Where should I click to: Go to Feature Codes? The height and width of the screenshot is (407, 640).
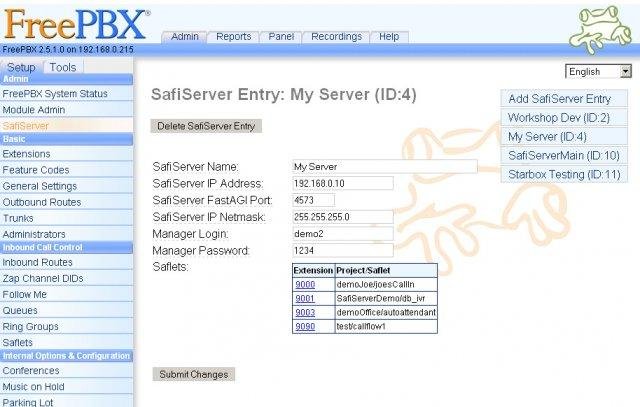tap(67, 170)
